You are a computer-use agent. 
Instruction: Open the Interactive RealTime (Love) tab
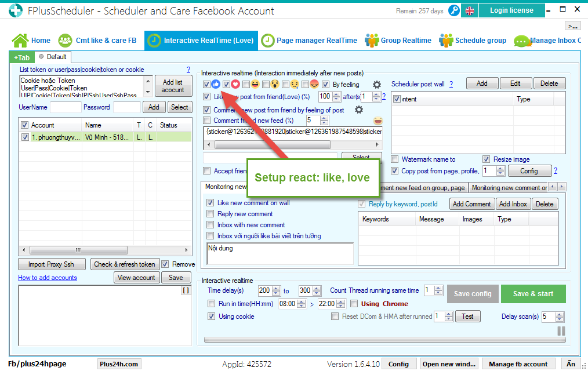(201, 41)
